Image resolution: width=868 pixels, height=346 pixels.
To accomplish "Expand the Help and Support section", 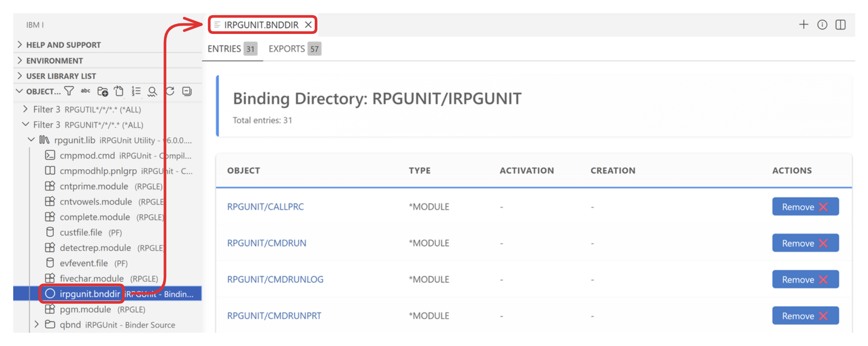I will (x=19, y=45).
